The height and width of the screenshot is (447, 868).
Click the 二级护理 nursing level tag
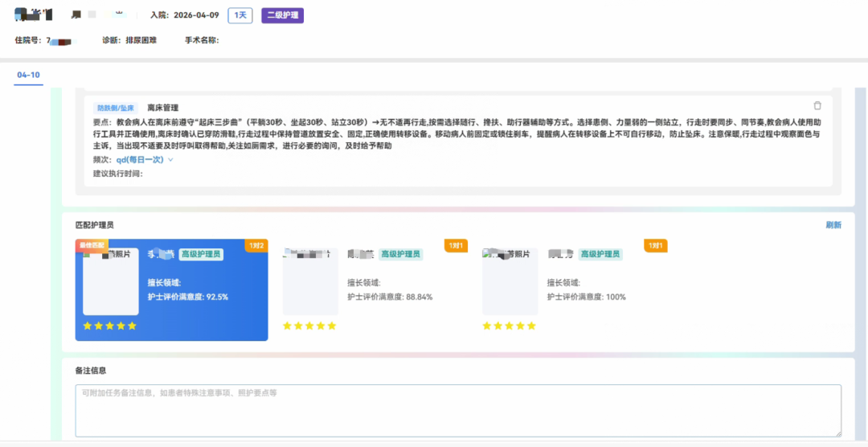click(x=282, y=15)
